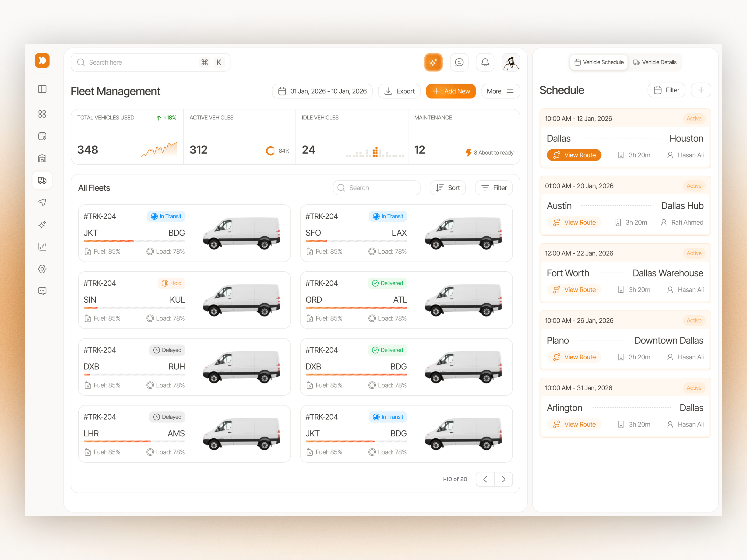Click the Search here field at top
Image resolution: width=747 pixels, height=560 pixels.
[151, 63]
